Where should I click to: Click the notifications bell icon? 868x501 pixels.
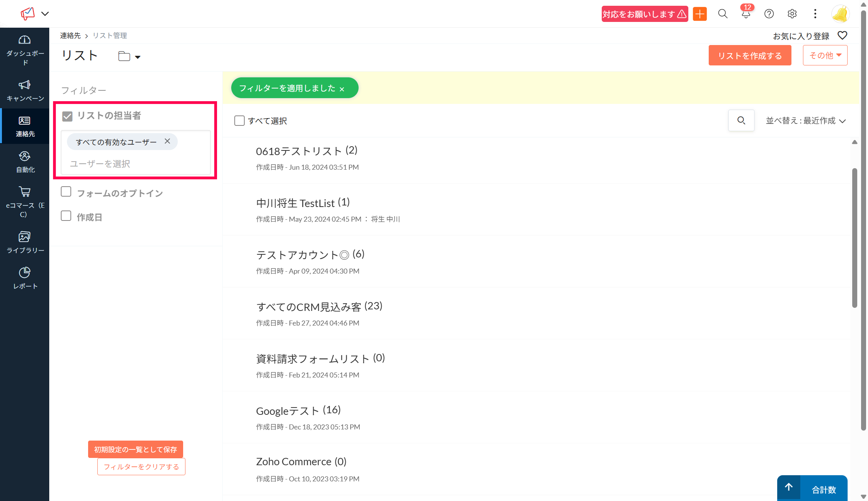pos(746,14)
